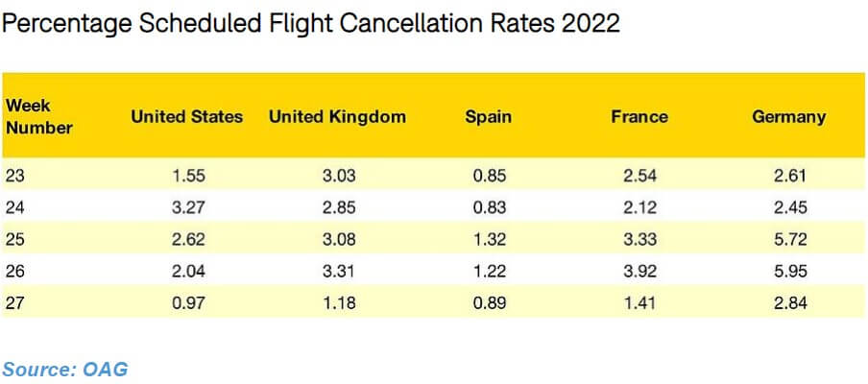868x384 pixels.
Task: Select the United States column header
Action: pyautogui.click(x=186, y=117)
